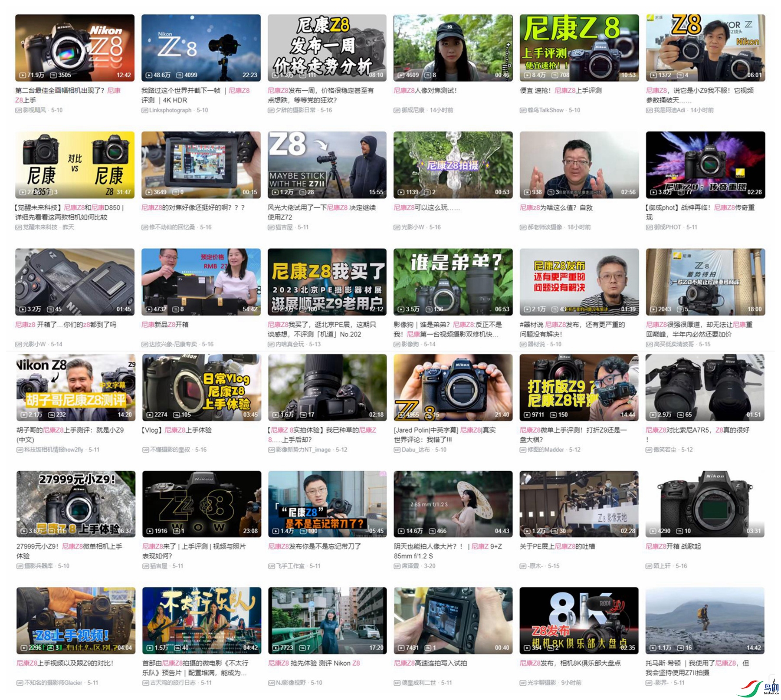Click the play count icon showing 14.6万
Screen dimensions: 781x700
coord(401,531)
